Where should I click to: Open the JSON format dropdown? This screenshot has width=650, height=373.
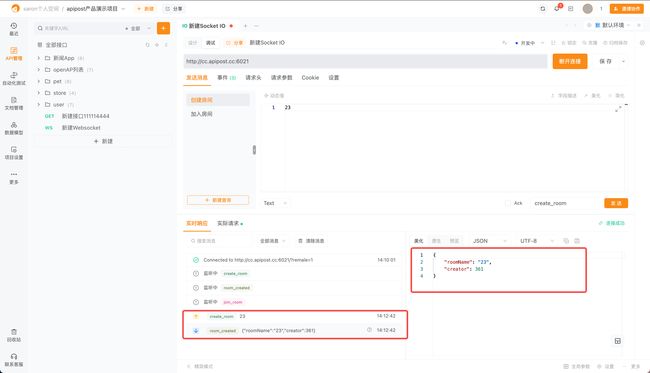pyautogui.click(x=490, y=241)
